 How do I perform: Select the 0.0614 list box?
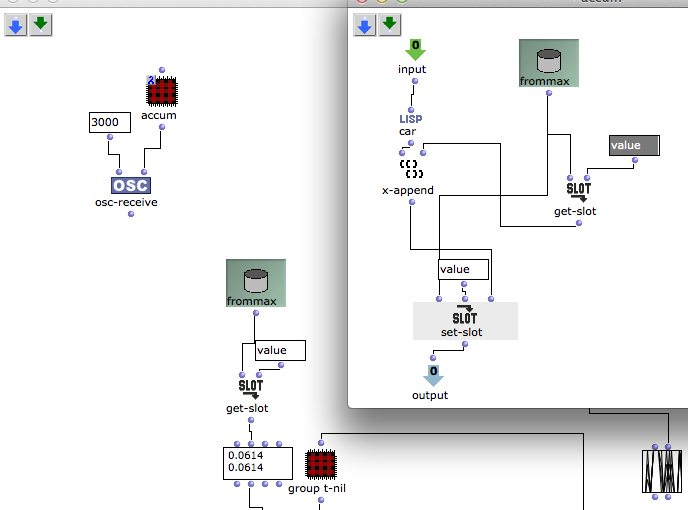(x=258, y=463)
